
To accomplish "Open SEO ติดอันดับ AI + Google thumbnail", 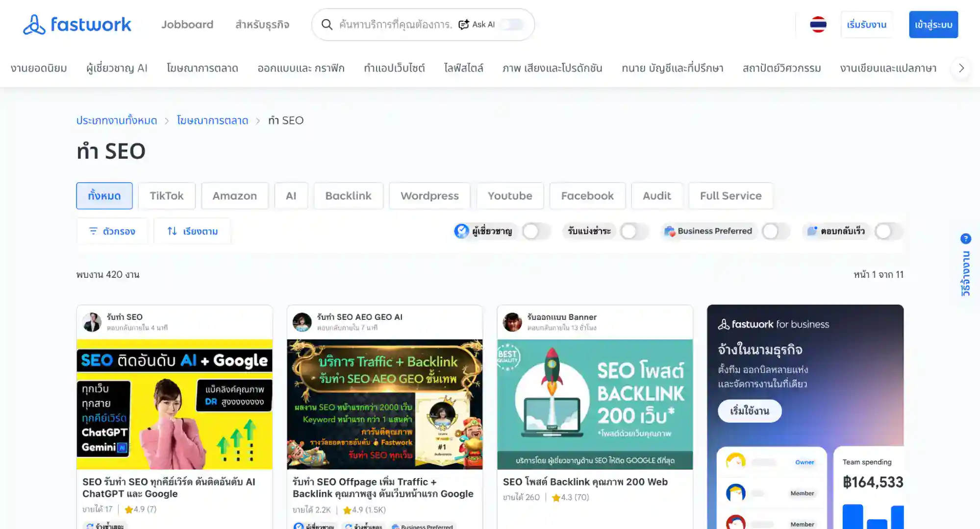I will (175, 404).
